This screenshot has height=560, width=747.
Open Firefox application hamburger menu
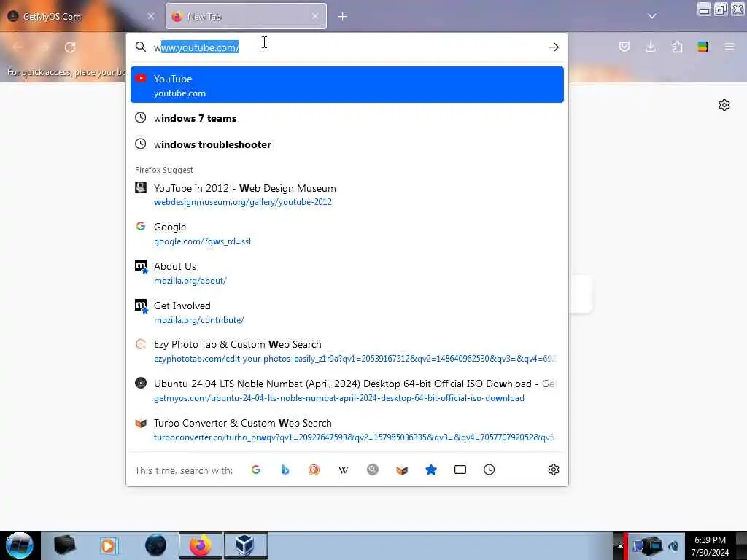[729, 47]
